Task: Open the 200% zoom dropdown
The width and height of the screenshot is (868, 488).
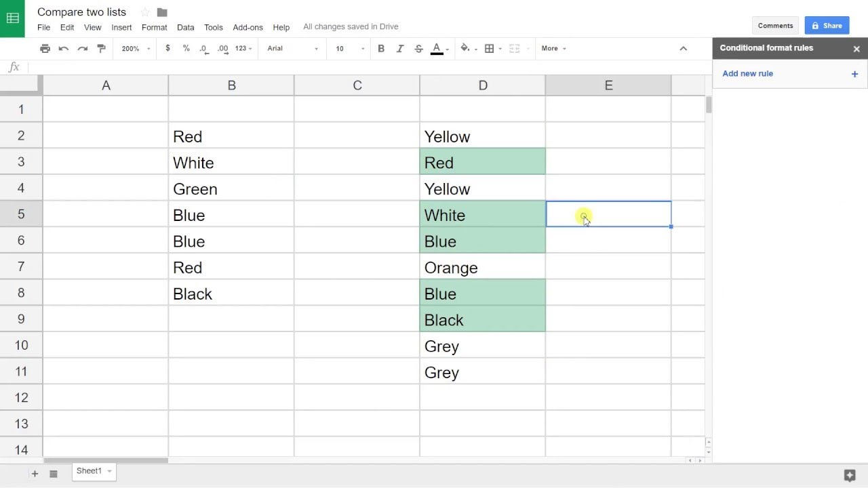Action: [136, 48]
